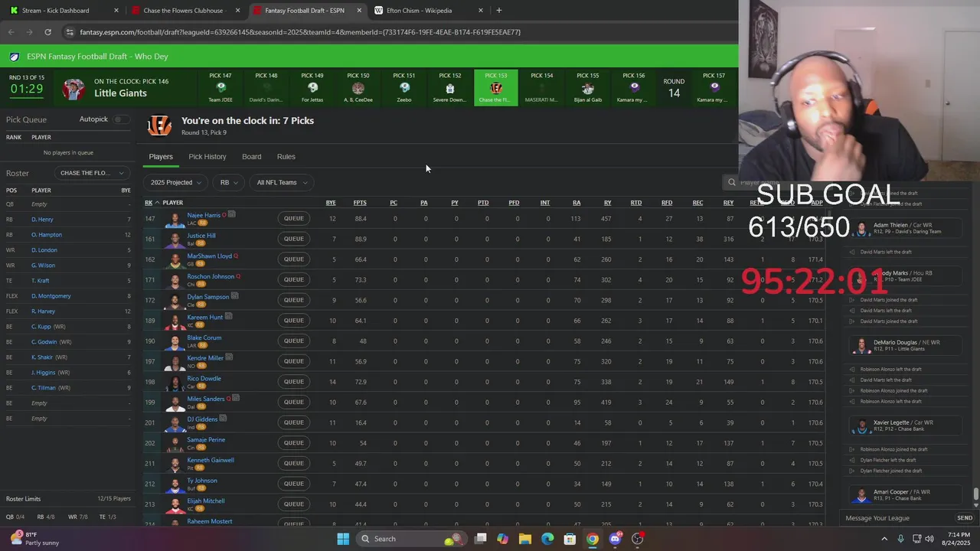This screenshot has height=551, width=980.
Task: Open Rico Dowdle player card
Action: point(204,378)
